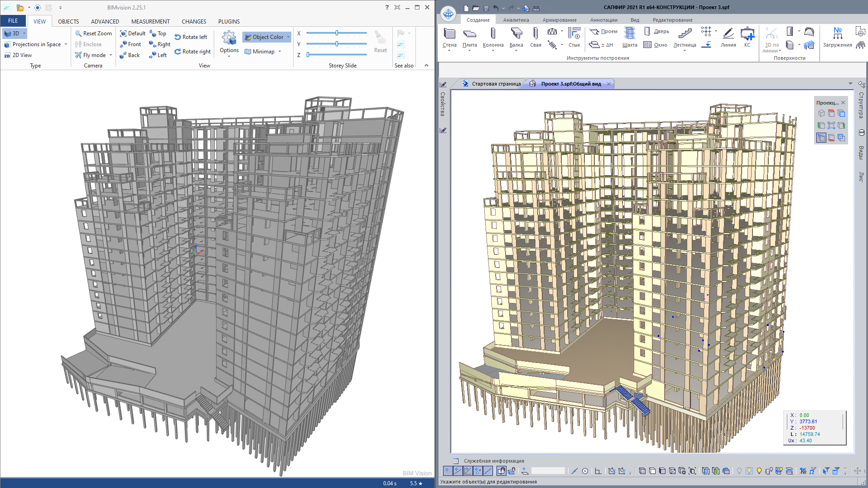Image resolution: width=868 pixels, height=488 pixels.
Task: Click the Top camera view button
Action: [158, 33]
